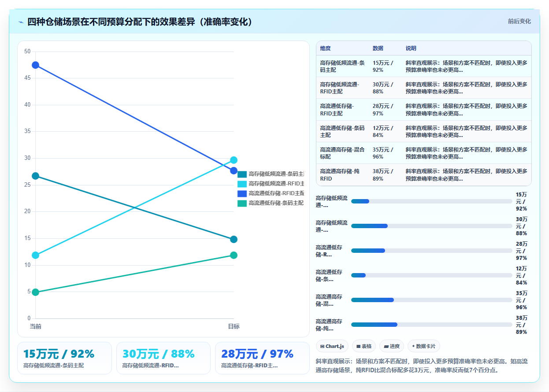Viewport: 549px width, 392px height.
Task: Click the 38万元 / 89% table data cell
Action: click(385, 175)
